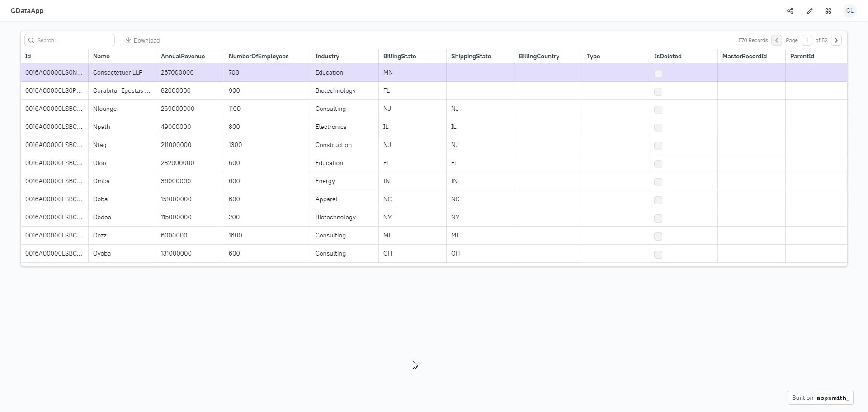Download the table data
Viewport: 868px width, 412px height.
tap(142, 40)
